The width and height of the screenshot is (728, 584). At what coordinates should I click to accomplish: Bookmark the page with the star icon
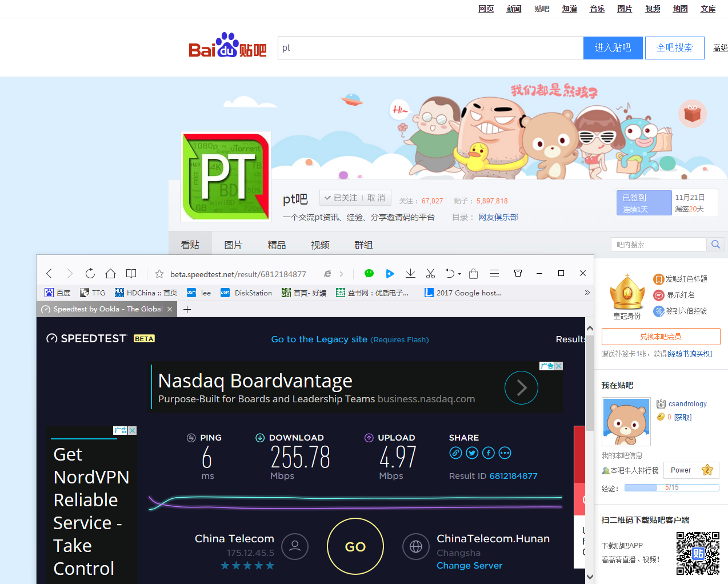[159, 274]
